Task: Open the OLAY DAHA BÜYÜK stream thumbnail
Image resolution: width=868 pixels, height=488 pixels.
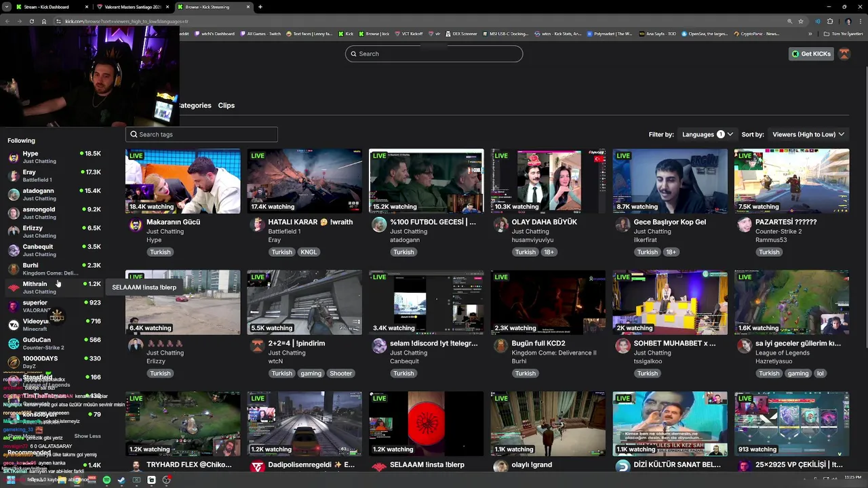Action: 548,181
